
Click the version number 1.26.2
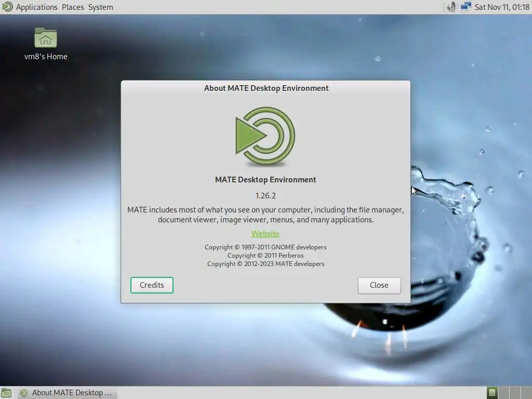[x=265, y=196]
